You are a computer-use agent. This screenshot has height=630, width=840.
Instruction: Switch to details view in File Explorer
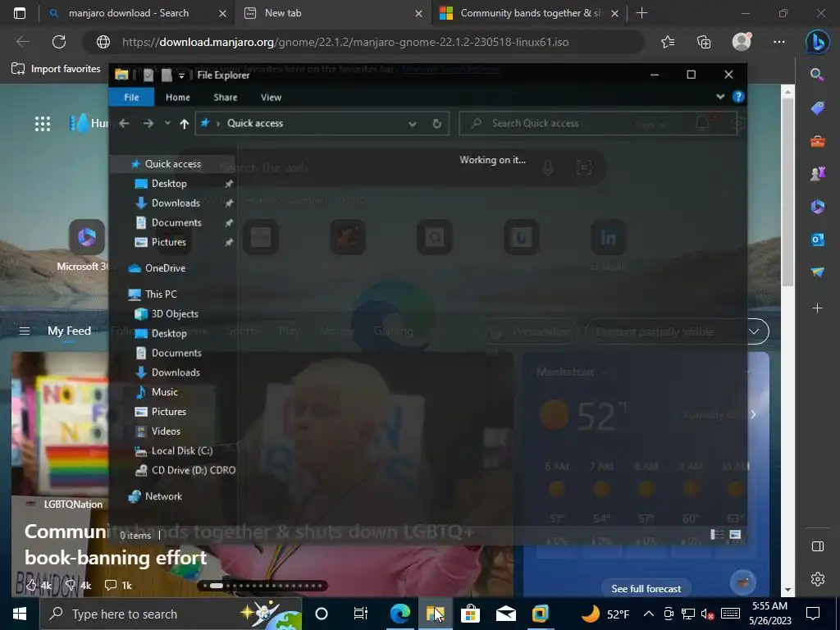coord(716,535)
